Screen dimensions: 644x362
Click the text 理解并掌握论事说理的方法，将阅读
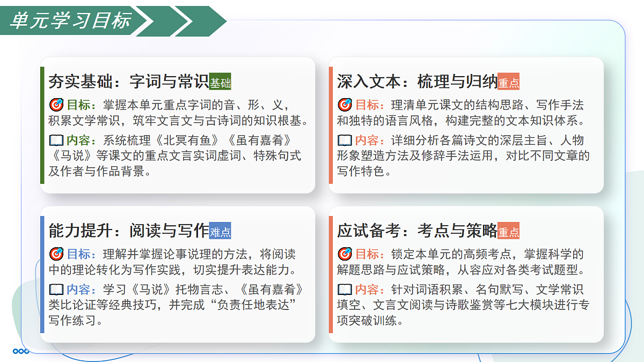point(199,254)
